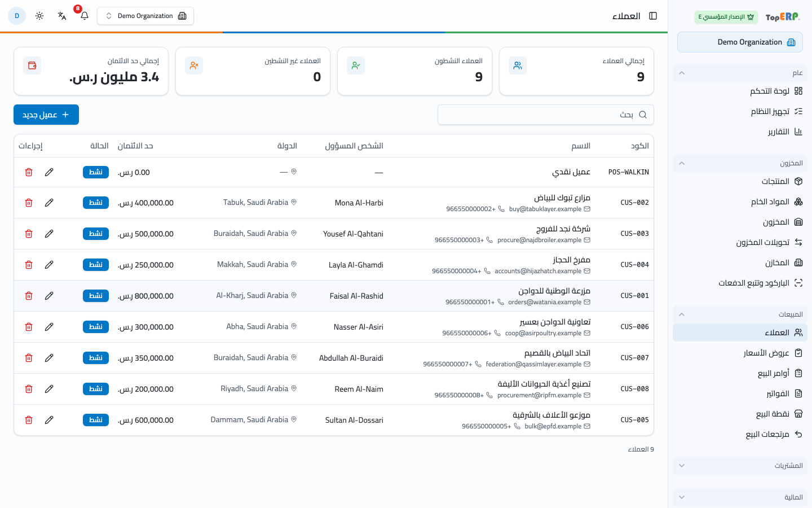This screenshot has width=812, height=508.
Task: Edit customer CUS-004 pencil icon
Action: click(49, 265)
